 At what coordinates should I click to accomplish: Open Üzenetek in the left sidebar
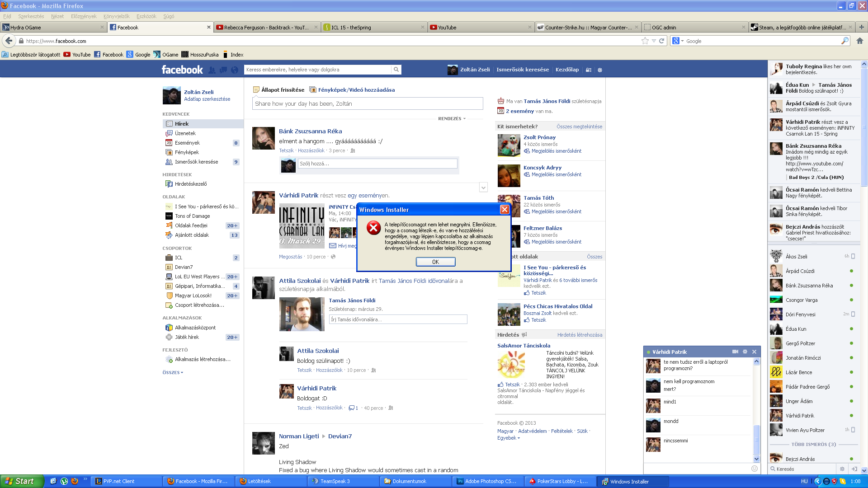point(185,133)
